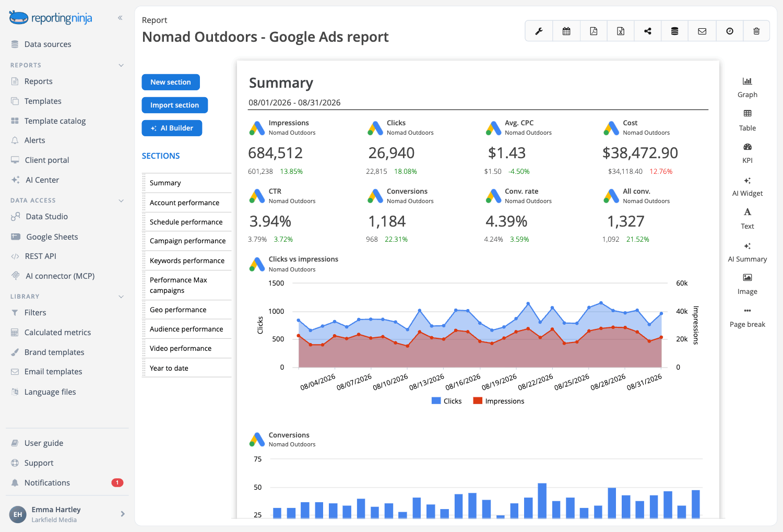Send report by email envelope icon
The image size is (783, 532).
tap(702, 31)
